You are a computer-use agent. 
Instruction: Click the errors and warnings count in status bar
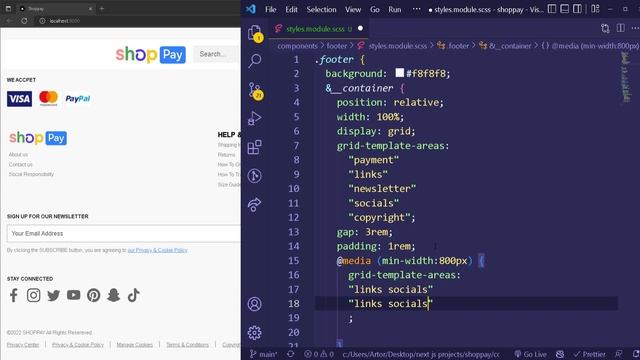click(x=319, y=354)
